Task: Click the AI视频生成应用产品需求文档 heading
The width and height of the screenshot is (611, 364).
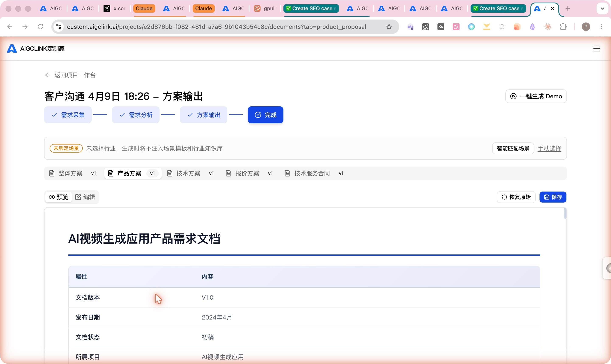Action: click(x=144, y=239)
